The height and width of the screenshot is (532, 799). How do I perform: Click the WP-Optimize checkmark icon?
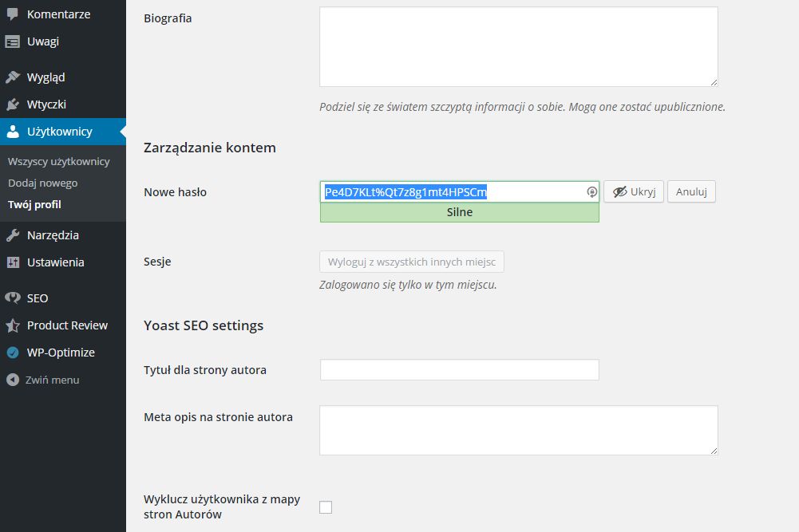(12, 353)
